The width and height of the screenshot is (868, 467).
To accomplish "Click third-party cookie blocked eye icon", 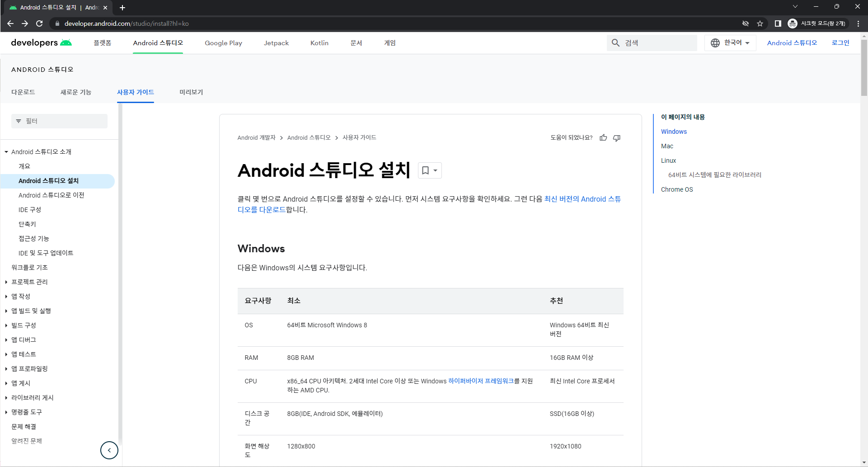I will [x=746, y=24].
